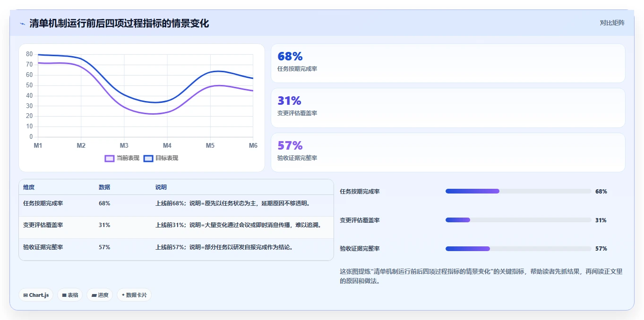Open the 68% 任务按期完成率 data card
The image size is (644, 320).
tap(448, 63)
